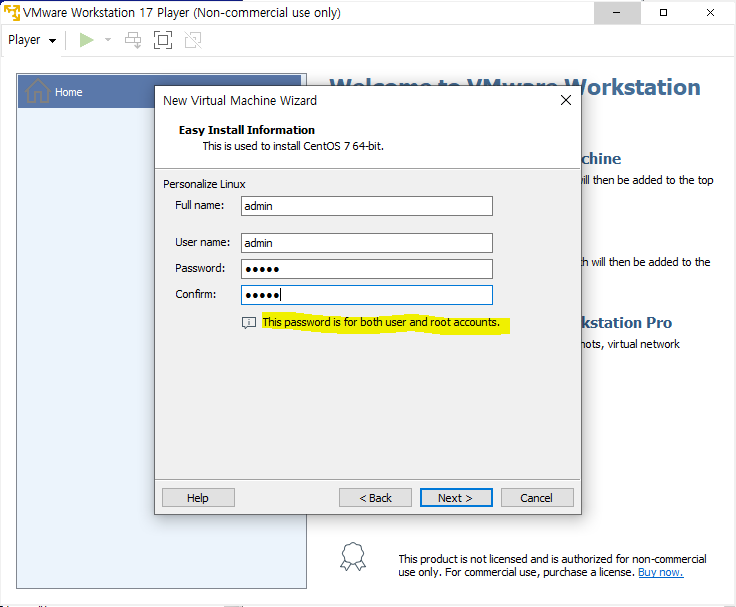The height and width of the screenshot is (607, 736).
Task: Click the license ribbon award icon
Action: click(x=353, y=557)
